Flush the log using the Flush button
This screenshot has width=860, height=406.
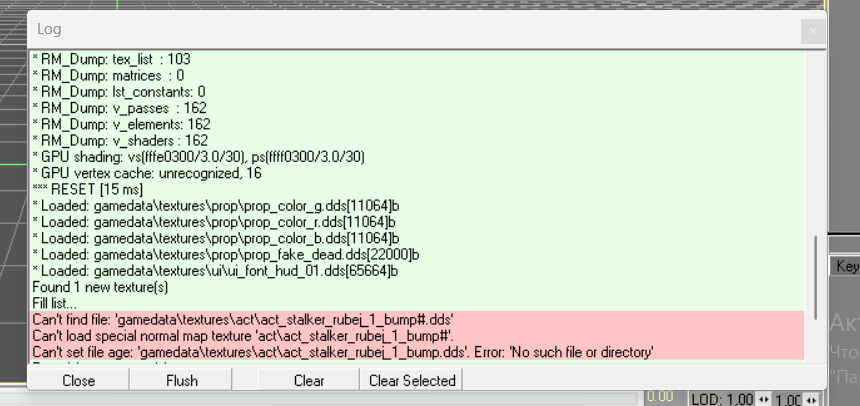pos(182,380)
